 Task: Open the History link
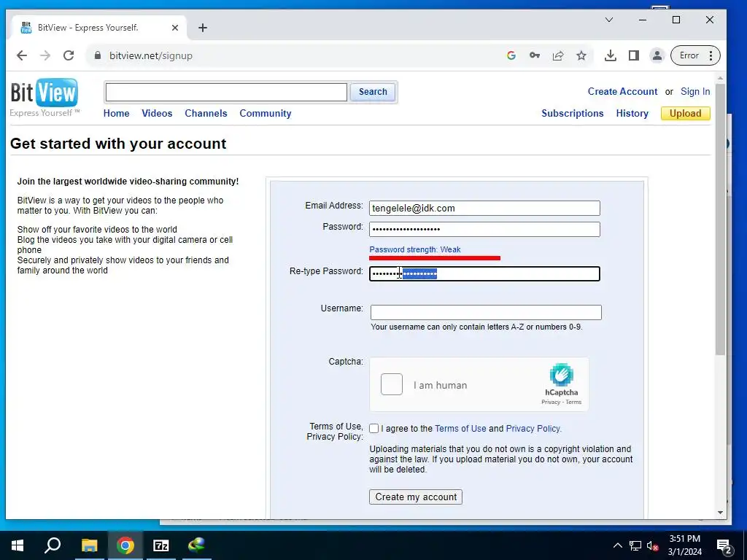tap(632, 113)
